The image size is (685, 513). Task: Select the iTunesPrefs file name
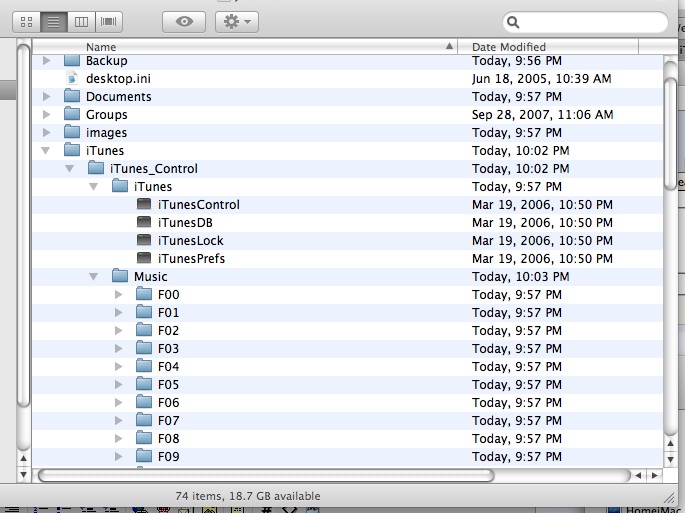191,258
